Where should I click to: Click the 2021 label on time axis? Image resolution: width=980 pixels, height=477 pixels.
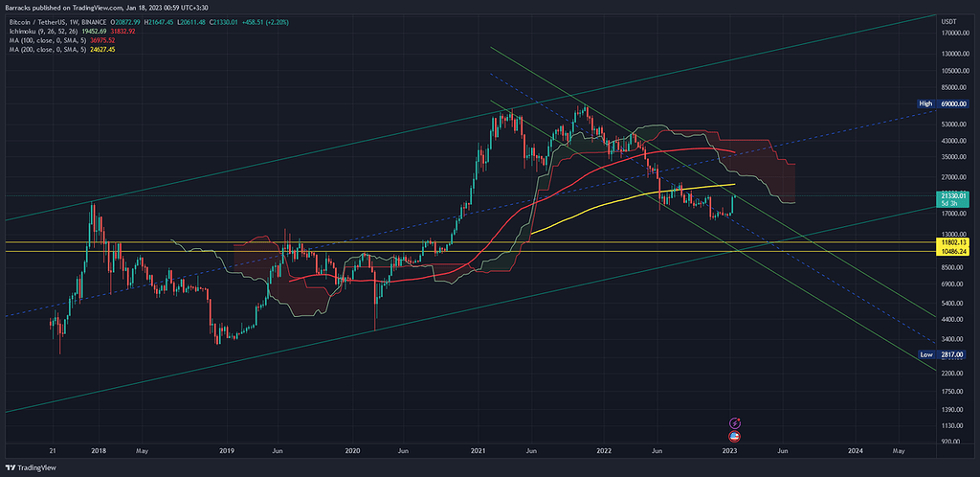(x=479, y=449)
